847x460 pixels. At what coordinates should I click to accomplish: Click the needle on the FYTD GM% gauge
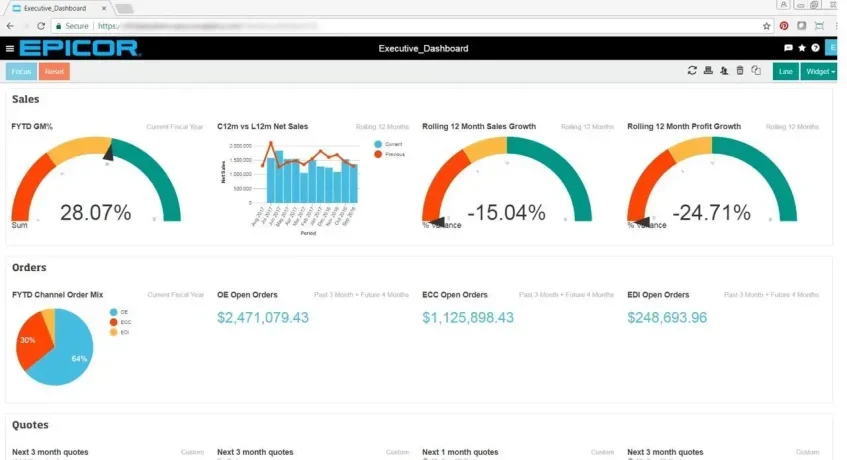point(109,151)
